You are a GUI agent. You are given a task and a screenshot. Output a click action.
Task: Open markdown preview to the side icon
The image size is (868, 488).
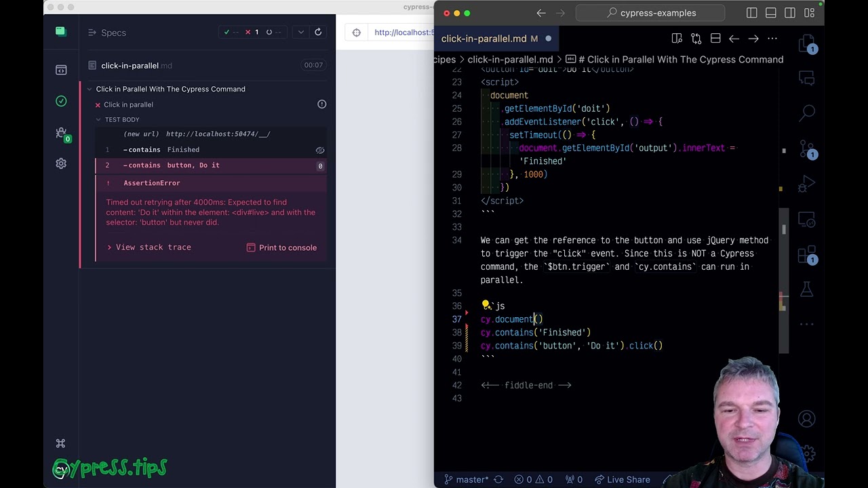(x=677, y=39)
